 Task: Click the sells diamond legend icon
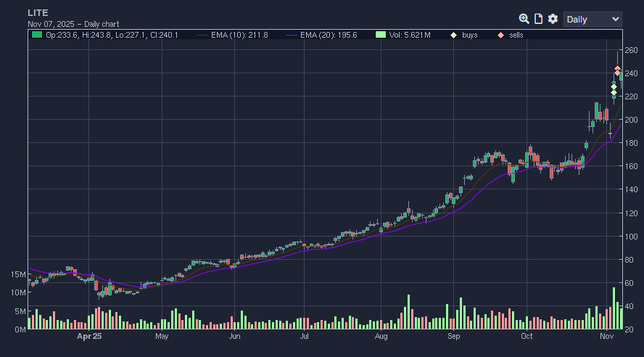point(500,36)
